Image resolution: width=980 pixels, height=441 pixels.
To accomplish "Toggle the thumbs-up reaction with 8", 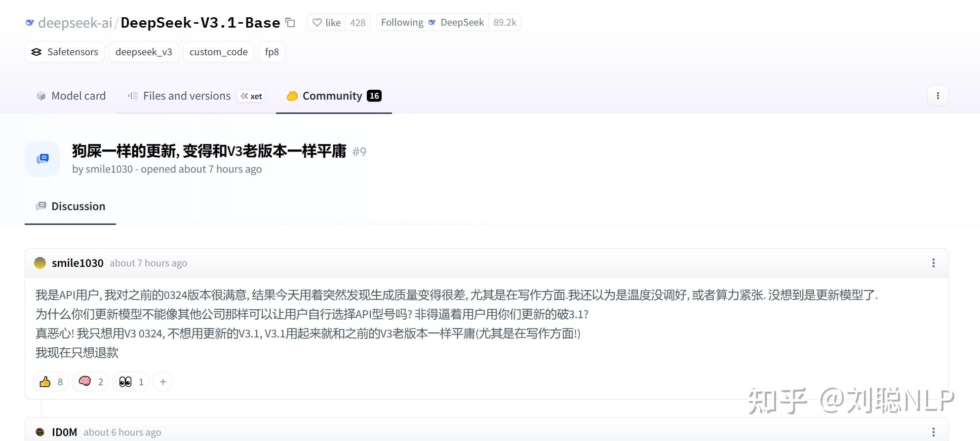I will (51, 382).
